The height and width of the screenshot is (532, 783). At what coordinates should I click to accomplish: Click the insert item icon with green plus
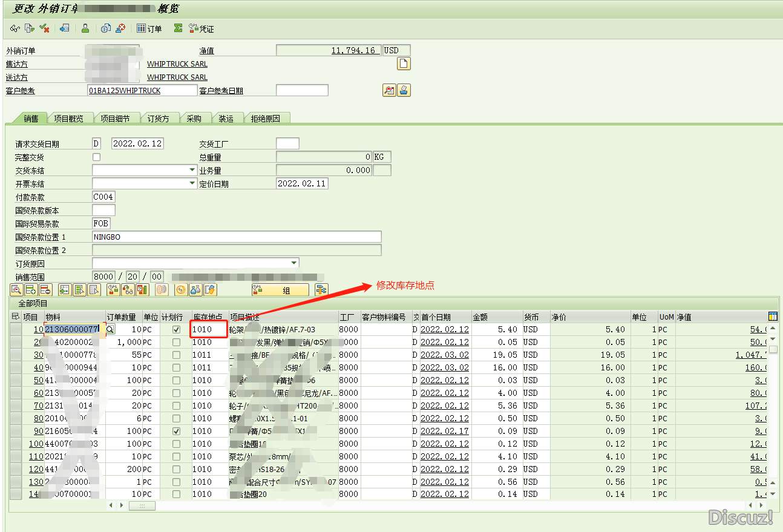tap(31, 290)
